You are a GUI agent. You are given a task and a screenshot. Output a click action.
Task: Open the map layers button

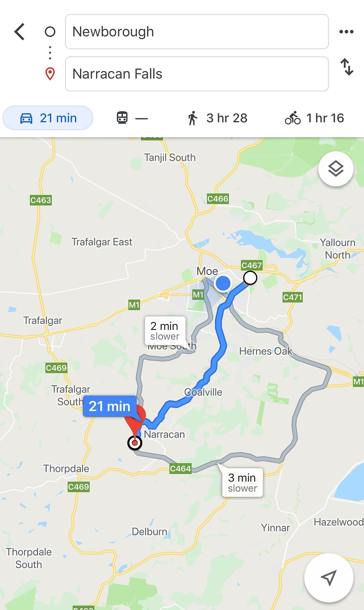click(x=336, y=169)
